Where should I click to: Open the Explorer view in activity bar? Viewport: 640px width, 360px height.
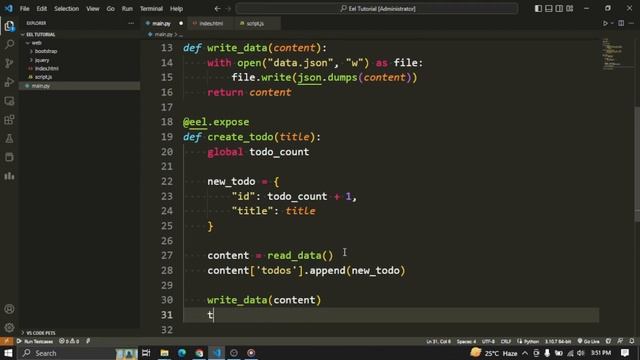[x=9, y=26]
